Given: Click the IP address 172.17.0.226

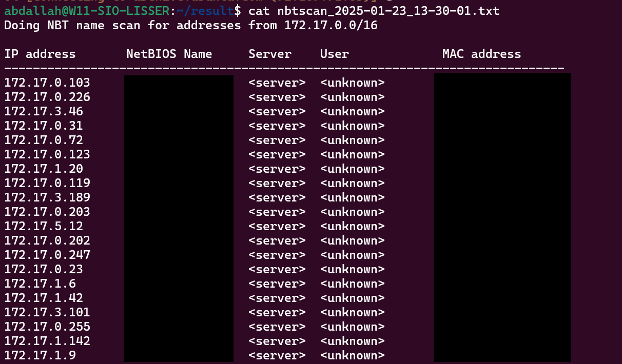Looking at the screenshot, I should (47, 97).
